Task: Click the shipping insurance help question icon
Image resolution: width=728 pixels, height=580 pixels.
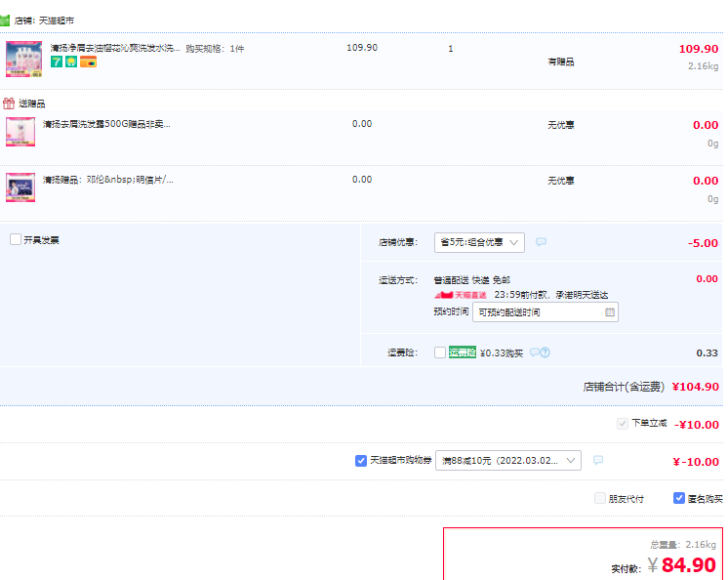Action: (x=546, y=352)
